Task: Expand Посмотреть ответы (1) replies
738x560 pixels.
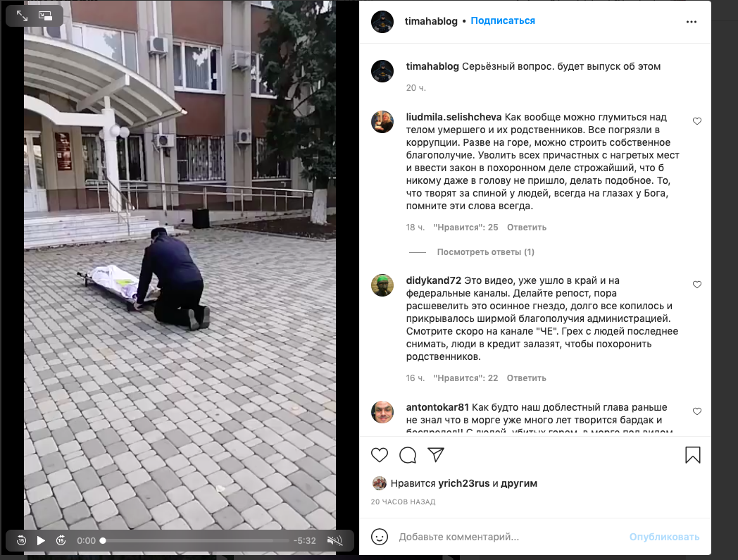Action: [485, 252]
